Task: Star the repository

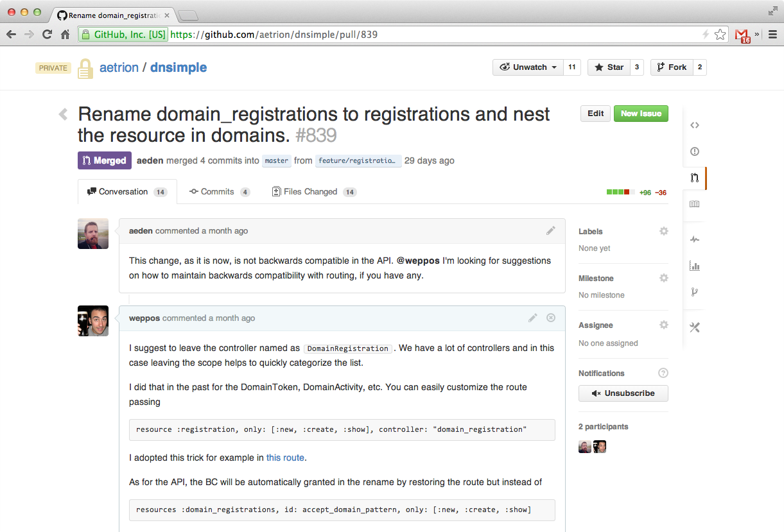Action: pyautogui.click(x=609, y=67)
